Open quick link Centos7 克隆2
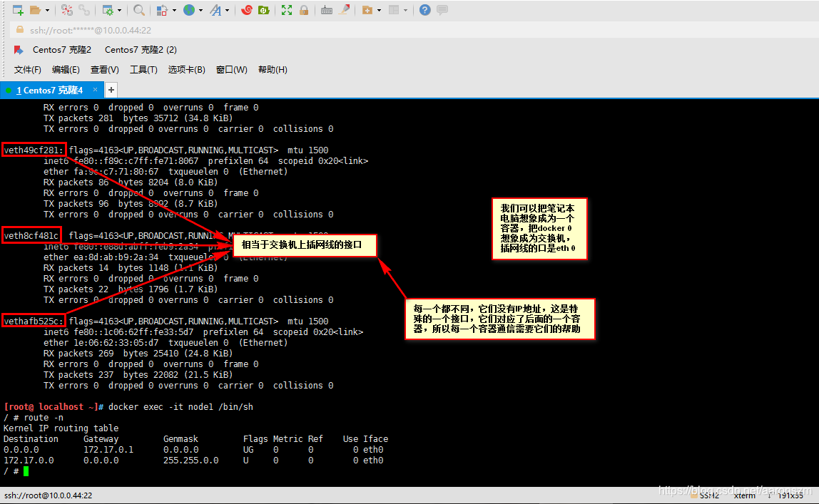The height and width of the screenshot is (504, 819). pos(61,50)
